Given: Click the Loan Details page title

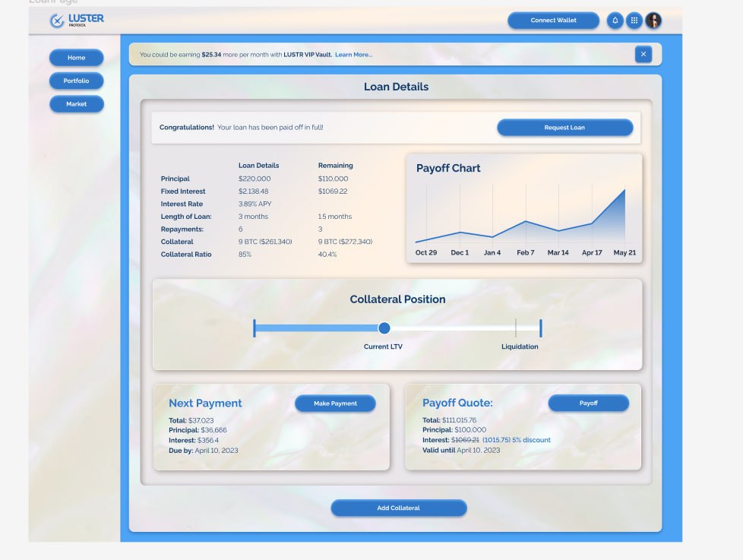Looking at the screenshot, I should coord(396,87).
